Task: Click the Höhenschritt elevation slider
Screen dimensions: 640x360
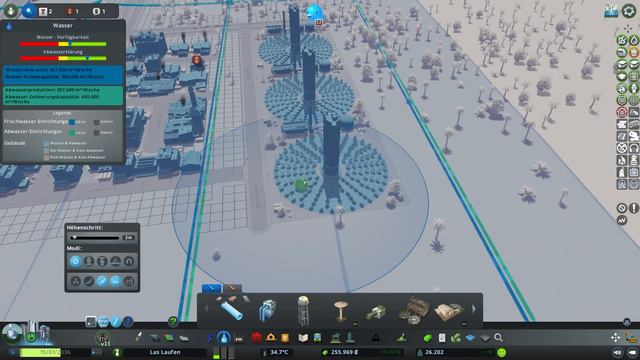Action: [96, 238]
